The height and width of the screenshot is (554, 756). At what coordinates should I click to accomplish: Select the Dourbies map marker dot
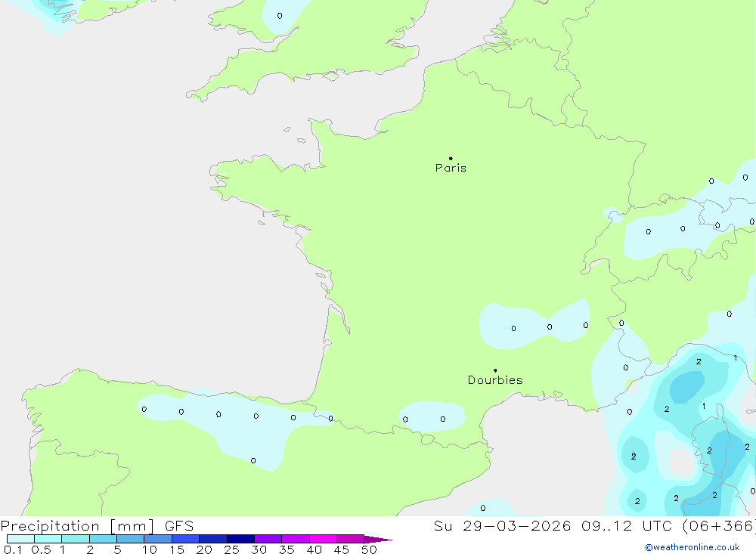(x=495, y=370)
